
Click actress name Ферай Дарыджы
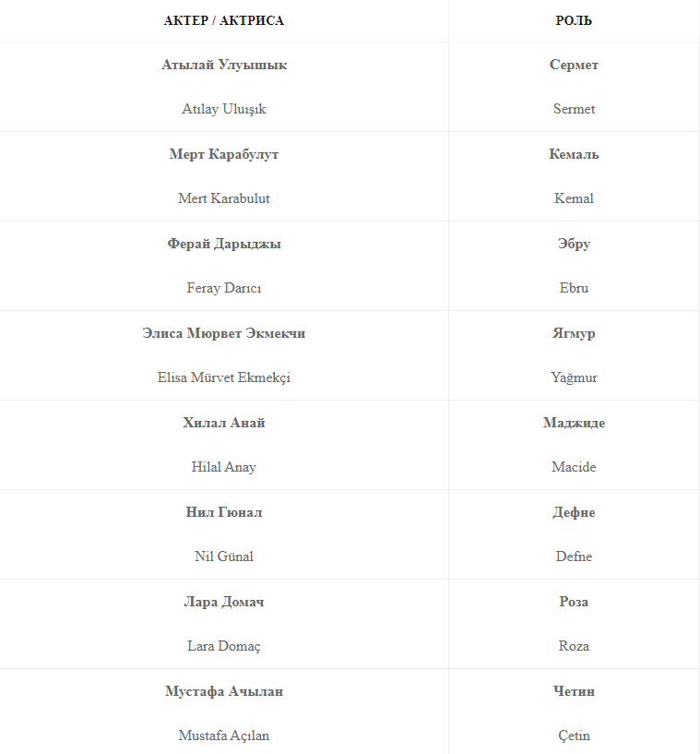(x=224, y=244)
